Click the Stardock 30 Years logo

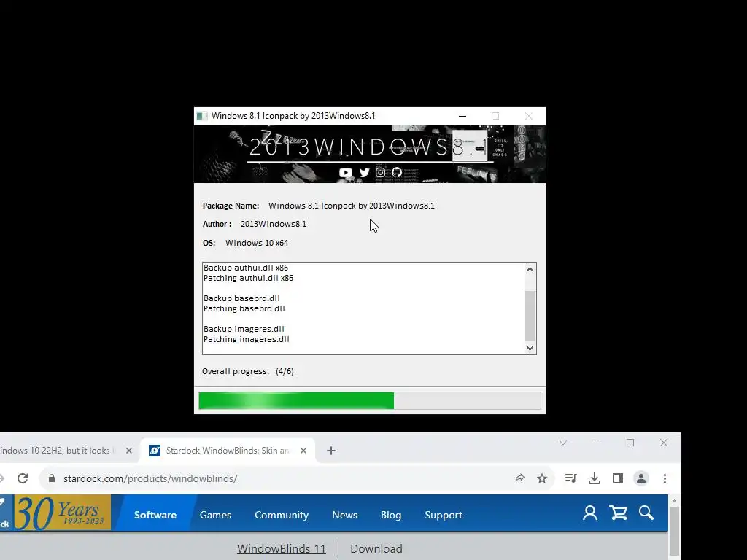[55, 513]
